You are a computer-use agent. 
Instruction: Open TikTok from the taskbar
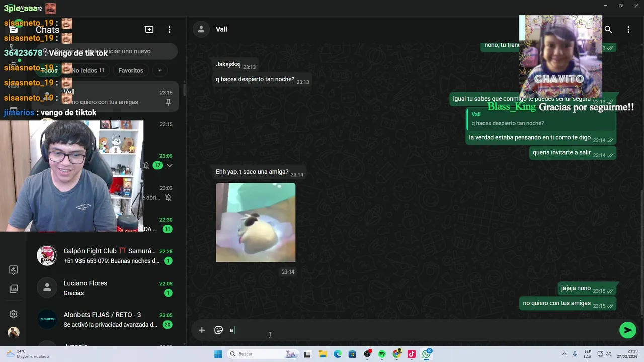[x=412, y=354]
